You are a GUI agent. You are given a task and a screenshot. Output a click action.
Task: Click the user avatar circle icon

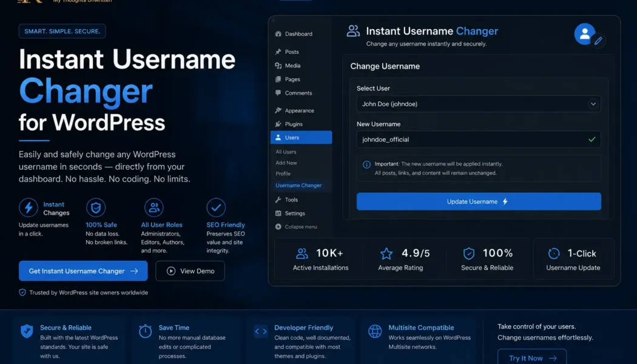coord(585,34)
